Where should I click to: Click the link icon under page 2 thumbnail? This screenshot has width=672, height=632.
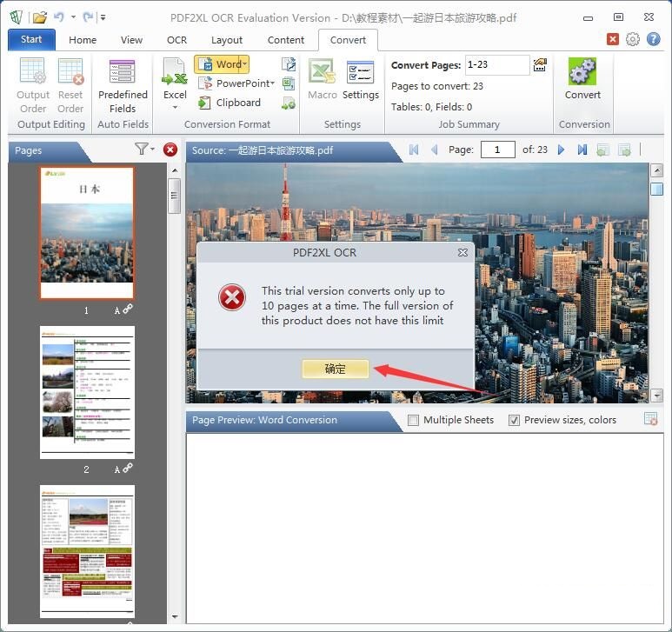128,468
